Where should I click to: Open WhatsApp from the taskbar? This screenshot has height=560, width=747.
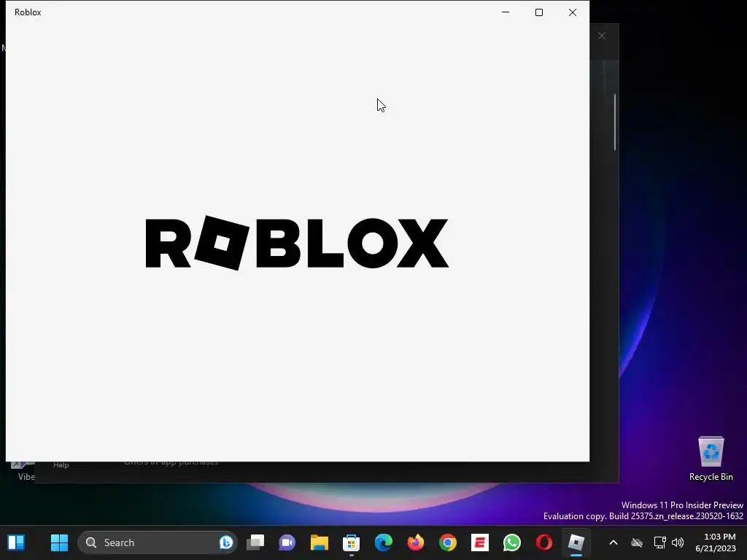[x=512, y=542]
